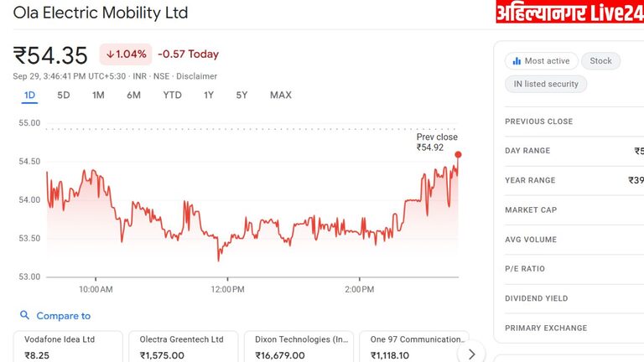Screen dimensions: 644x362
Task: Click the red end-point dot on the chart
Action: click(x=458, y=154)
